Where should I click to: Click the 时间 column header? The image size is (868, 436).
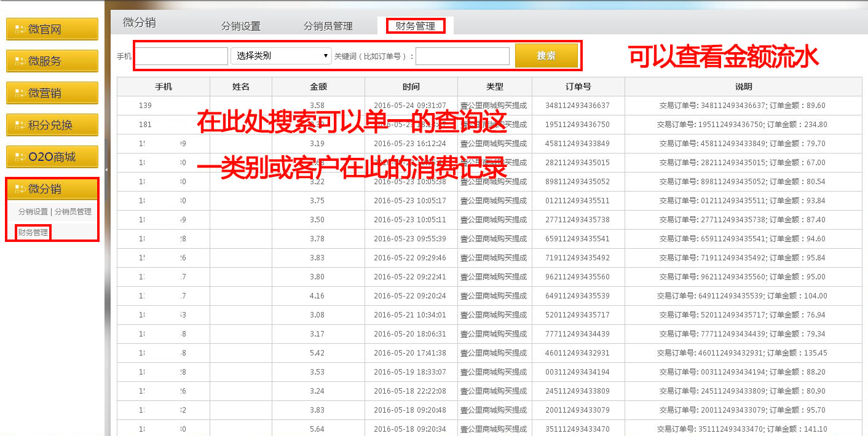411,87
